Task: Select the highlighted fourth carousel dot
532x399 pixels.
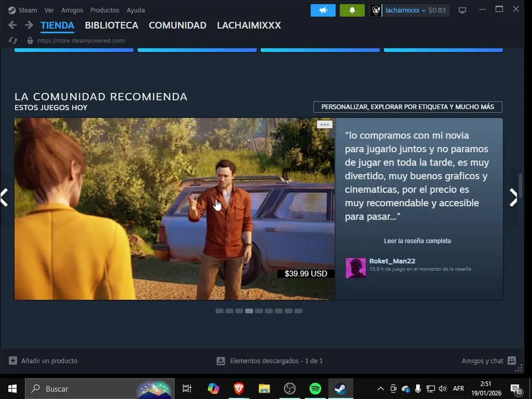Action: click(x=249, y=311)
